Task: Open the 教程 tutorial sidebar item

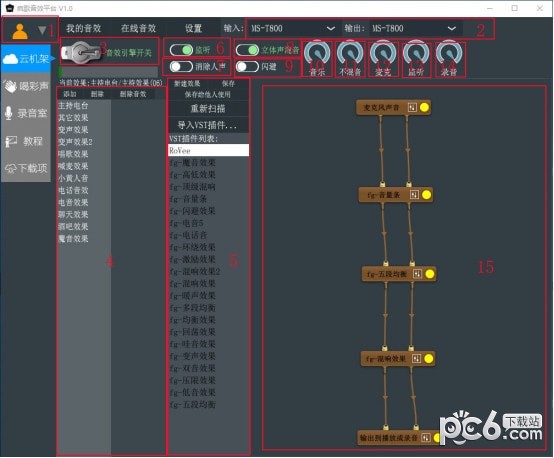Action: [x=26, y=141]
